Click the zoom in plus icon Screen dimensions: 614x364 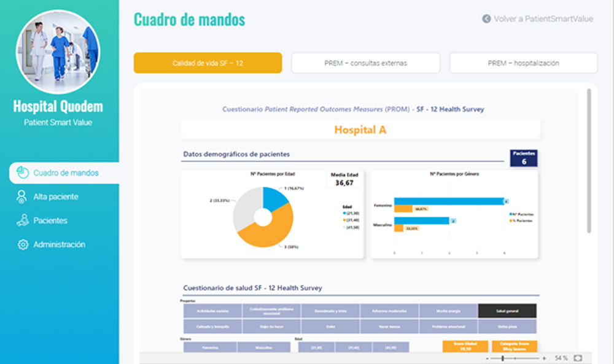tap(544, 358)
